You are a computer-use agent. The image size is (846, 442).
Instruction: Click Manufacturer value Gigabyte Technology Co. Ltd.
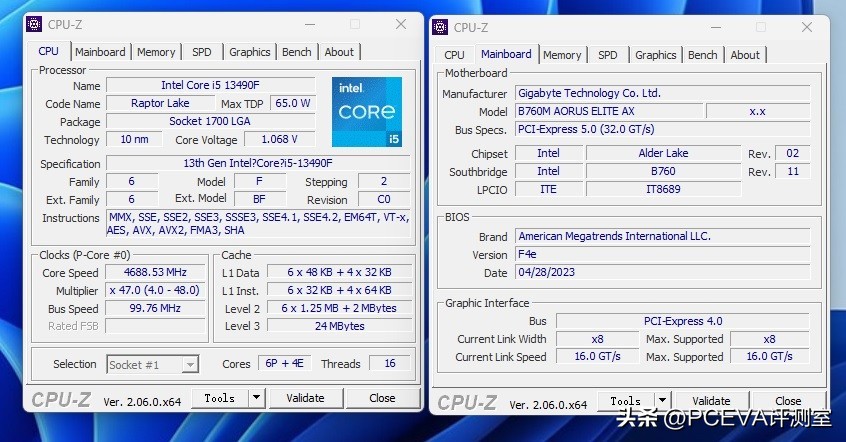(x=663, y=93)
